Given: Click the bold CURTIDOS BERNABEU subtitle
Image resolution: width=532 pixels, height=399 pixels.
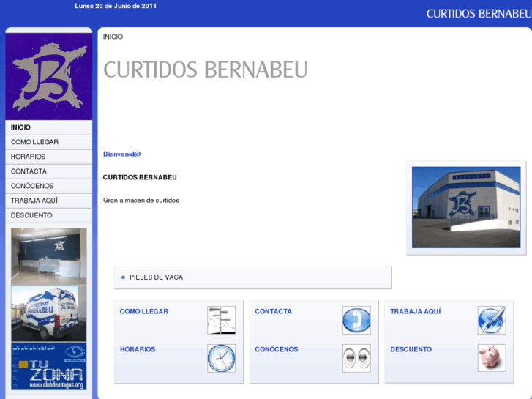Looking at the screenshot, I should coord(140,177).
